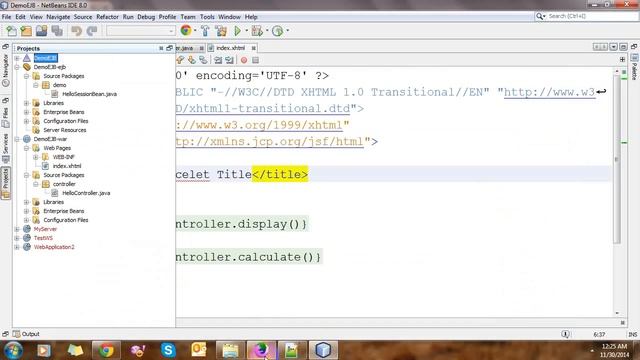Expand the MyServer project node

click(17, 229)
